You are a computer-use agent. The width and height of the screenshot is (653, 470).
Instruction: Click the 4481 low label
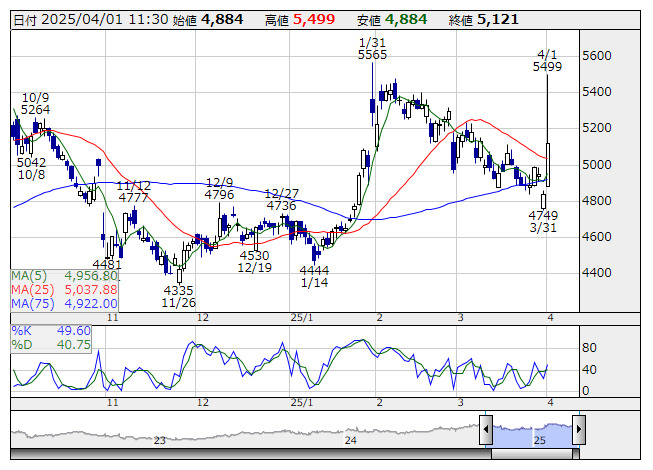[107, 265]
